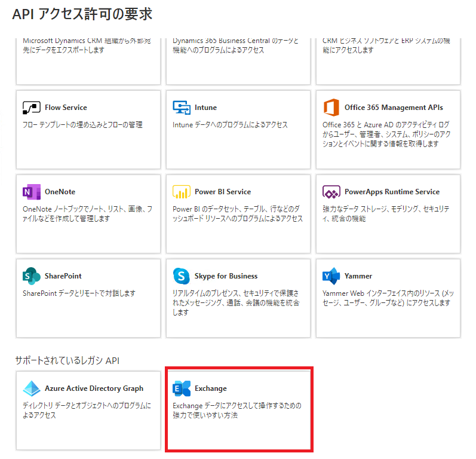Select PowerApps Runtime Service title
The image size is (476, 459).
pyautogui.click(x=392, y=192)
